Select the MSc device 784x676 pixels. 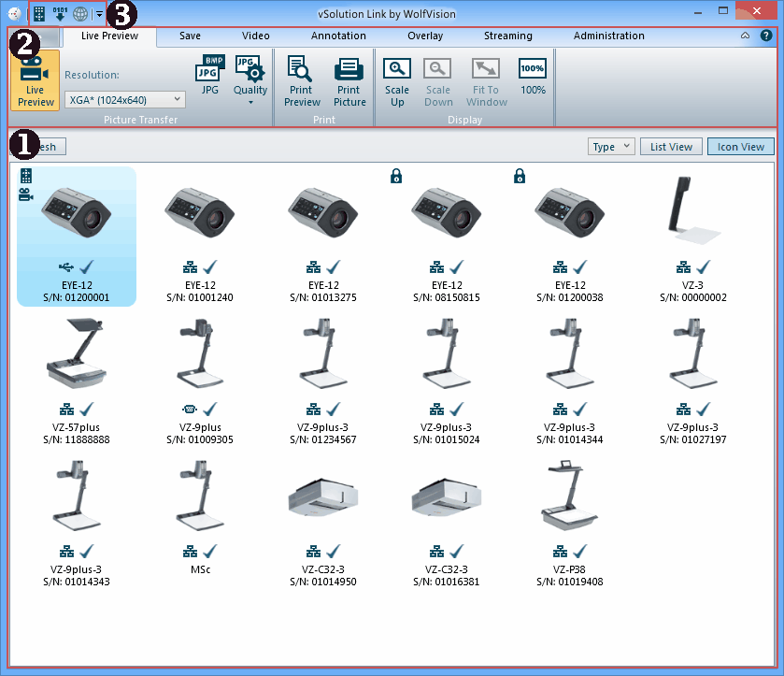[200, 515]
